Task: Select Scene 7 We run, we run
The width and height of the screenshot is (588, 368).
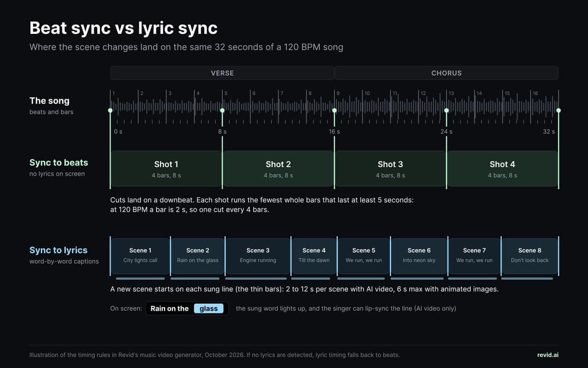Action: click(x=474, y=256)
